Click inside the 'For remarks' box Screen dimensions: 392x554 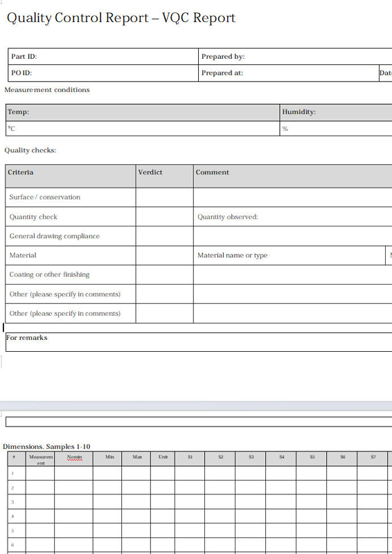tap(199, 342)
